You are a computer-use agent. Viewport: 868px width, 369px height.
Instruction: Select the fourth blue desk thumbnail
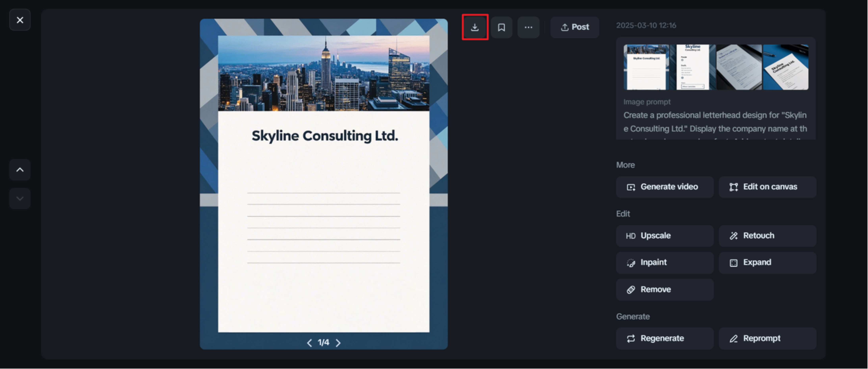(785, 67)
